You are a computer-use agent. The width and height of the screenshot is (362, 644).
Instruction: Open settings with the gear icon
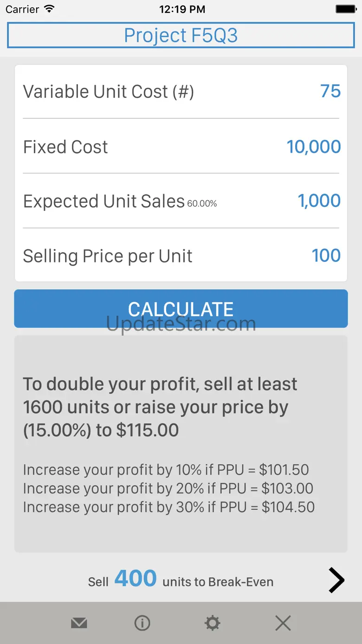[213, 623]
